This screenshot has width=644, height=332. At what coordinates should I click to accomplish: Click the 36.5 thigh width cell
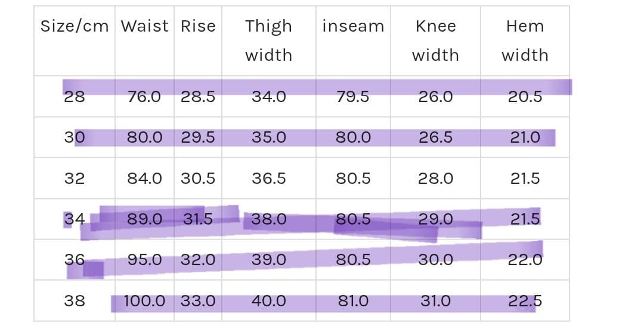(x=268, y=179)
